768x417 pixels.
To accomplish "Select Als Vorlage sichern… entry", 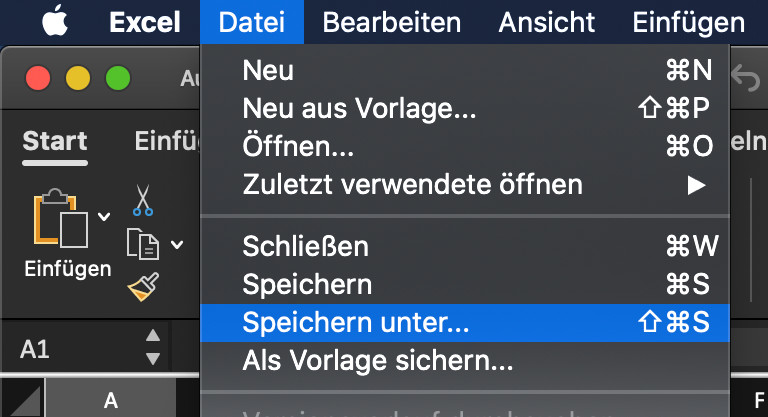I will tap(377, 358).
